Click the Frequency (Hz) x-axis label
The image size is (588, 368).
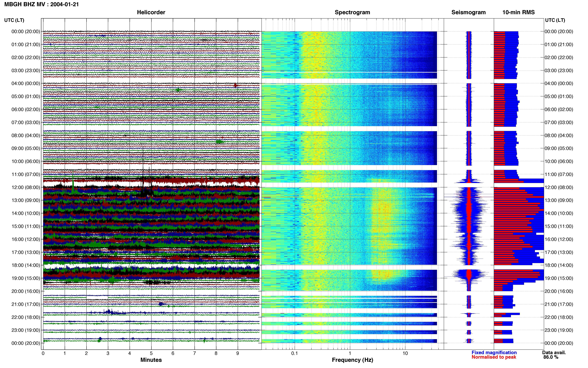tap(352, 360)
